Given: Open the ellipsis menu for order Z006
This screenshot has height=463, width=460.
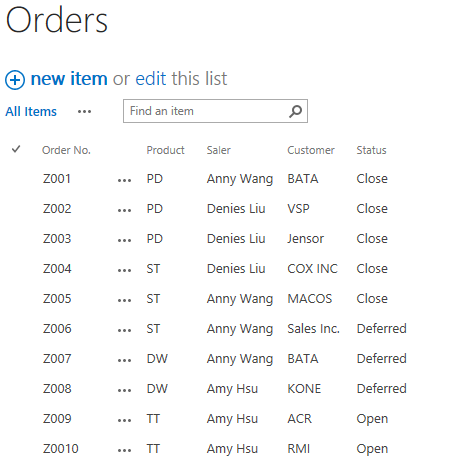Looking at the screenshot, I should tap(124, 330).
